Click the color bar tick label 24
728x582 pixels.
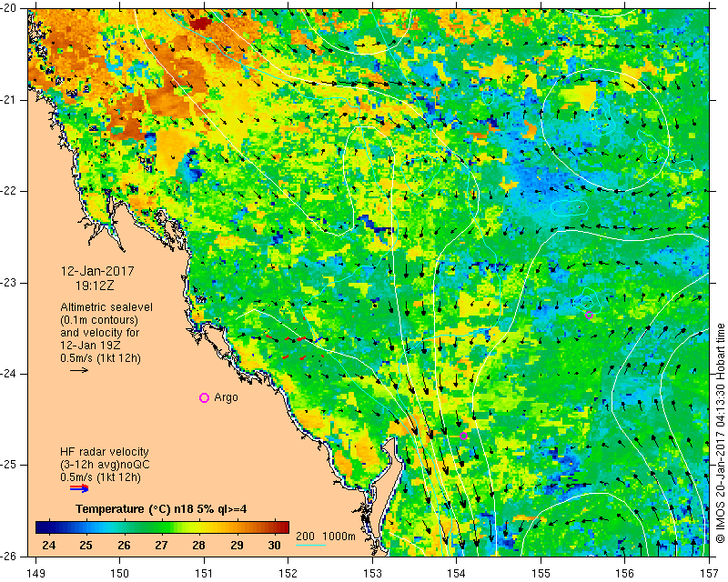(49, 546)
